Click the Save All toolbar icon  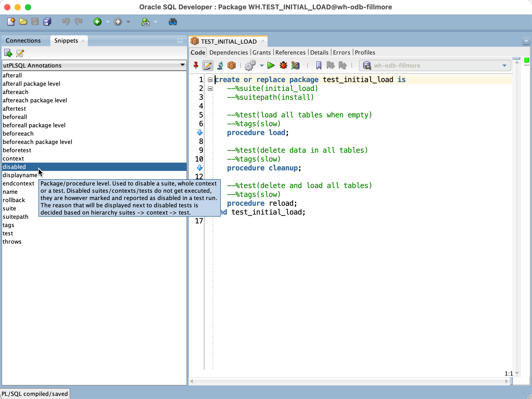[47, 22]
